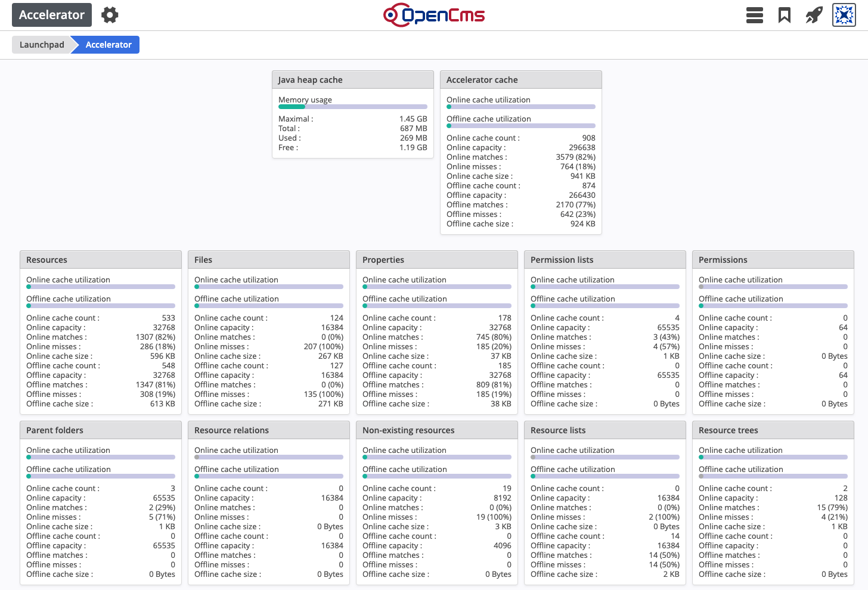Open the rocket launchpad icon
868x590 pixels.
point(814,15)
